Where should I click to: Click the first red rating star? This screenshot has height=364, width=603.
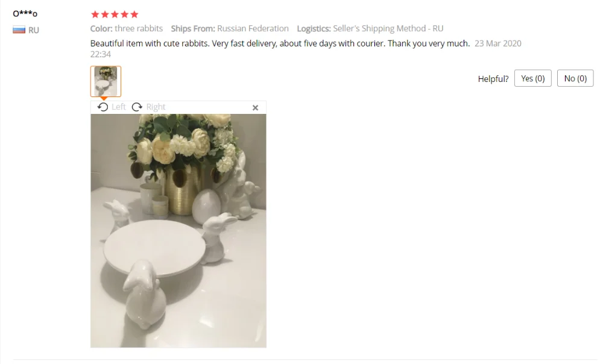click(x=95, y=14)
